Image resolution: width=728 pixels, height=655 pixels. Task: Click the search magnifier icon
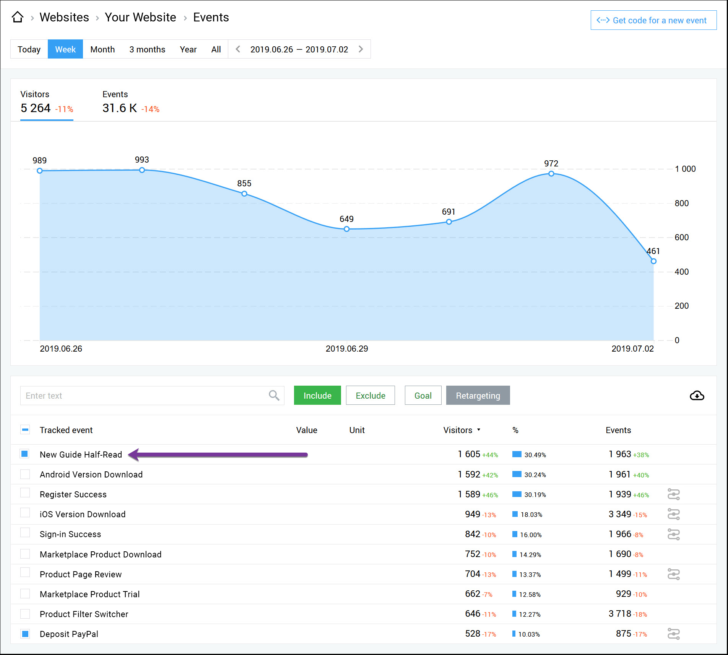coord(275,396)
